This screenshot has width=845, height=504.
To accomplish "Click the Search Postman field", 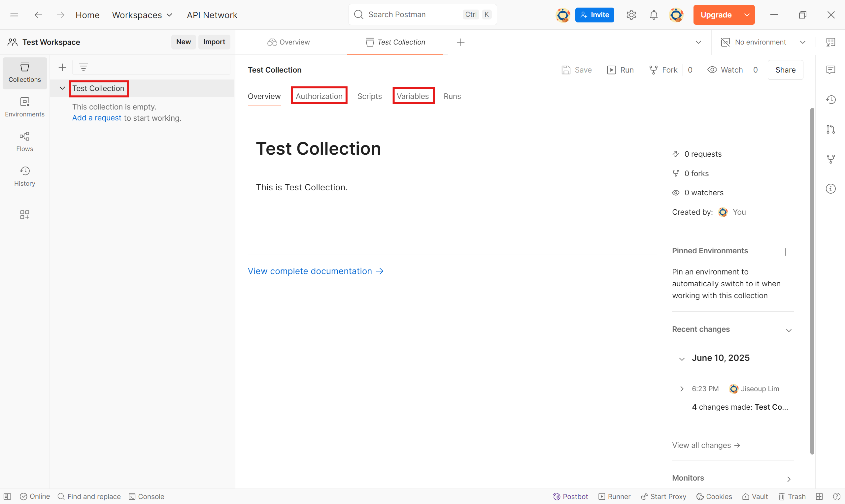I will [x=422, y=15].
